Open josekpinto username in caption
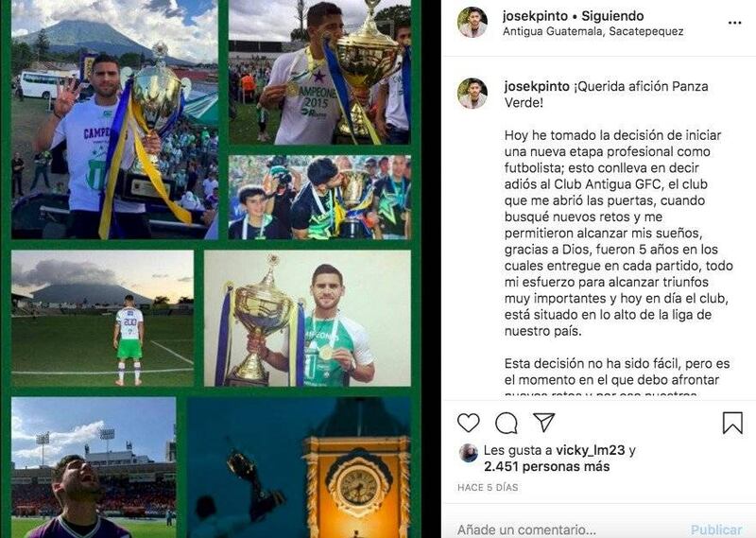The height and width of the screenshot is (538, 756). pyautogui.click(x=537, y=86)
